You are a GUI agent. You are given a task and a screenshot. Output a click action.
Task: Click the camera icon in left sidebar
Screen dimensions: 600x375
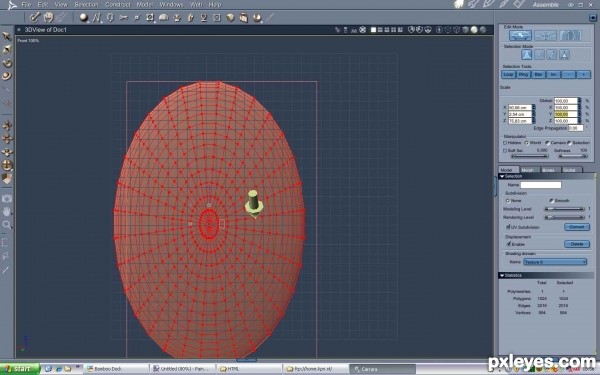click(7, 198)
